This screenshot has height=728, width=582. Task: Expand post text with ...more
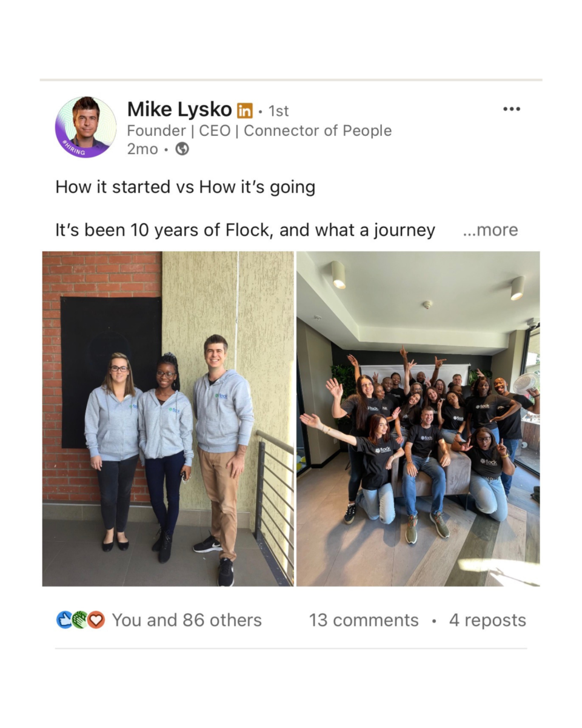tap(490, 231)
